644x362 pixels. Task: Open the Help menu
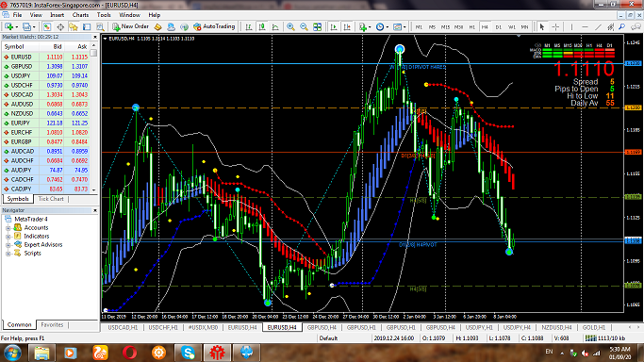(155, 15)
